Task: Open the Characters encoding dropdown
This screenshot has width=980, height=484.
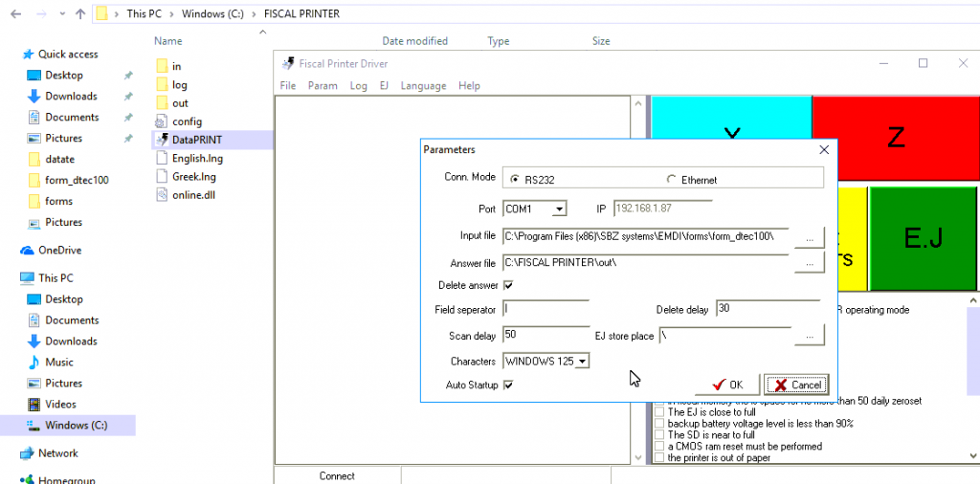Action: [583, 362]
